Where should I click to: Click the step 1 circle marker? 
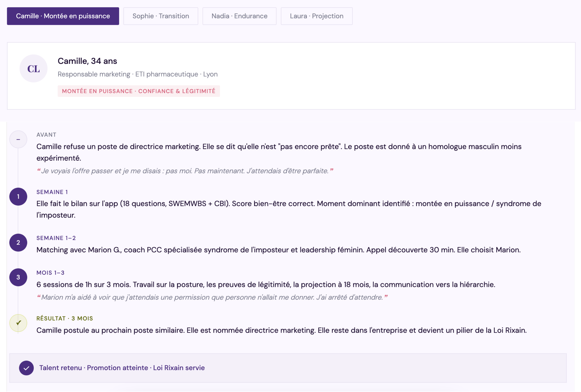coord(18,197)
